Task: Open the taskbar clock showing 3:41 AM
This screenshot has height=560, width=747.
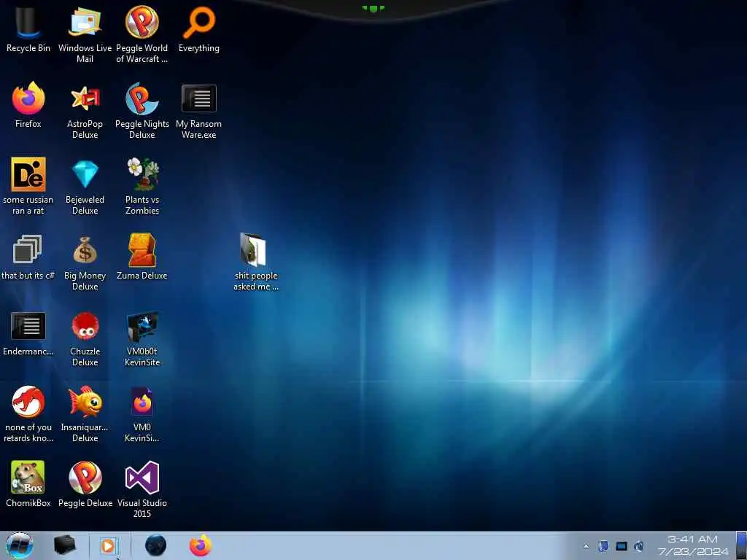Action: (x=693, y=545)
